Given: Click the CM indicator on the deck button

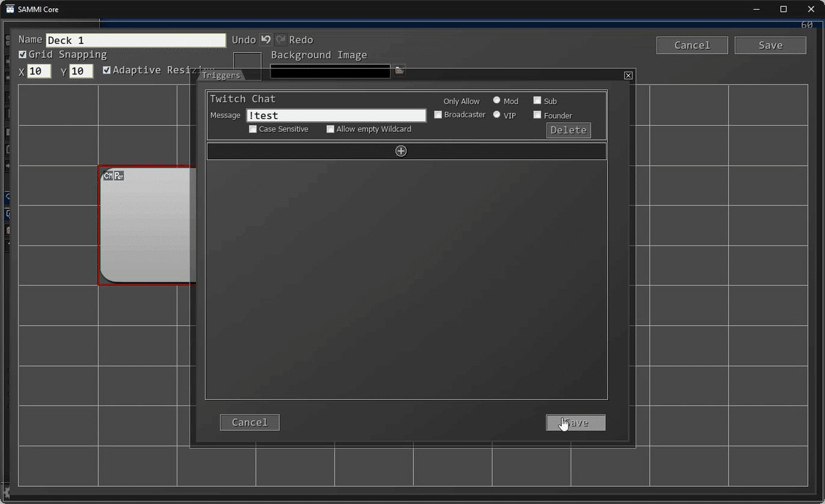Looking at the screenshot, I should 108,176.
